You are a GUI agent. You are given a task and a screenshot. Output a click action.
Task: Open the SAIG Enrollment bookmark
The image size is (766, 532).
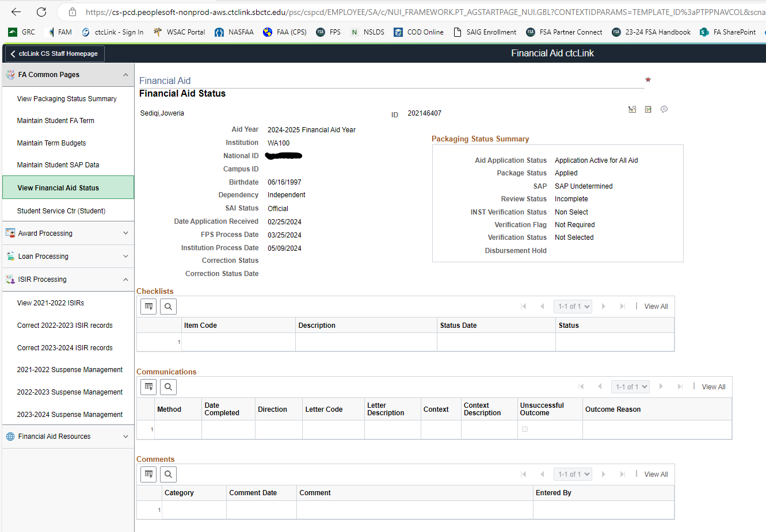tap(485, 32)
